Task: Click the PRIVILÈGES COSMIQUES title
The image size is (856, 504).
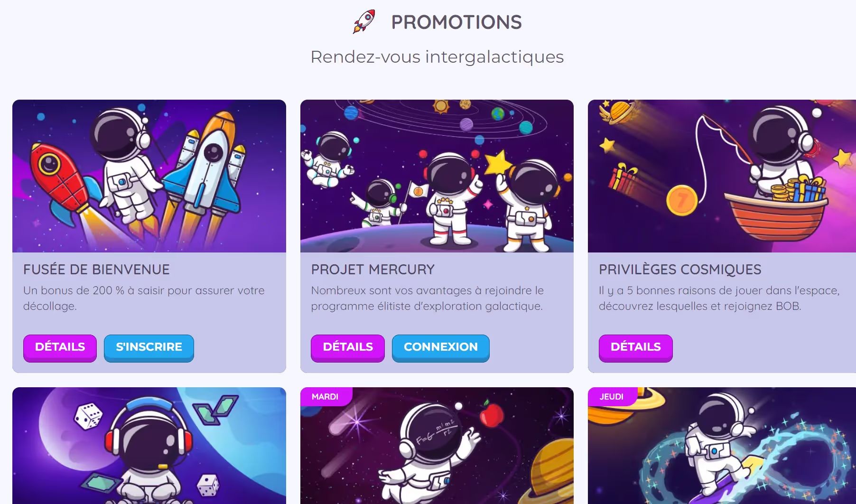Action: point(680,270)
